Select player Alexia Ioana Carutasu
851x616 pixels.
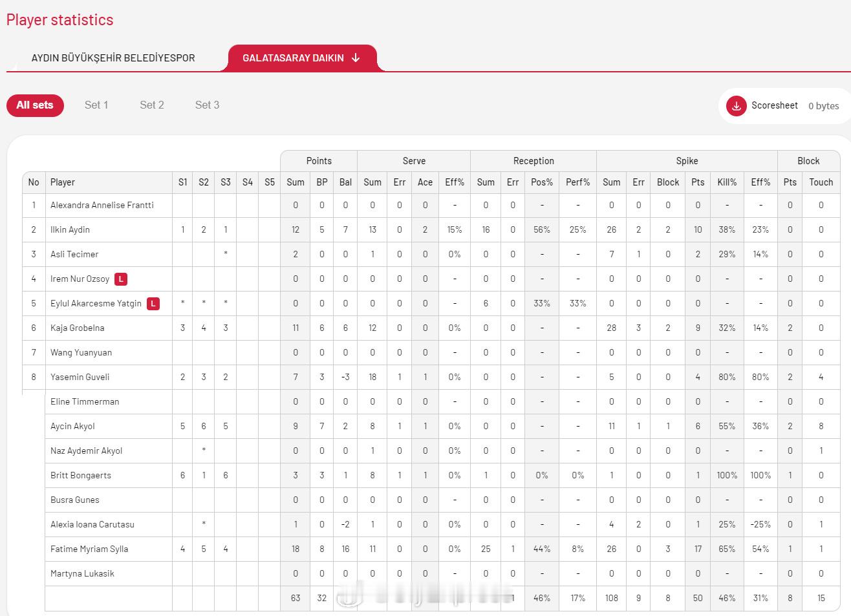(92, 524)
